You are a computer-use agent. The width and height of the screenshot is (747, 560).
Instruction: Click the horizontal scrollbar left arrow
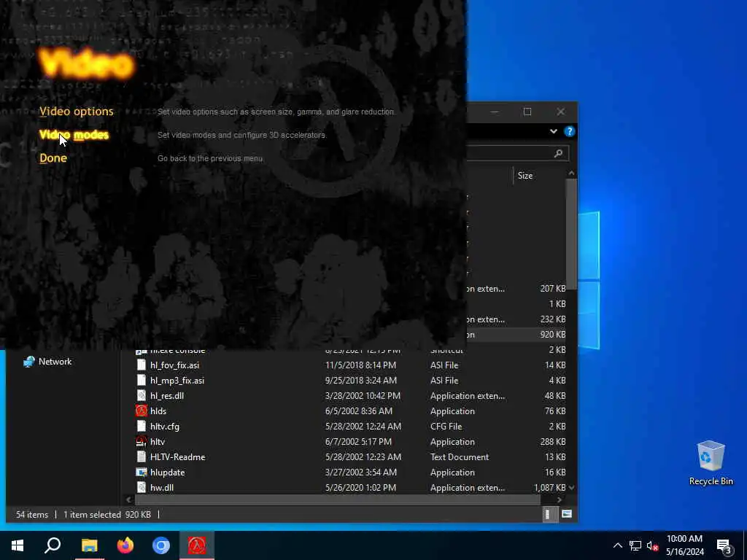(x=128, y=499)
